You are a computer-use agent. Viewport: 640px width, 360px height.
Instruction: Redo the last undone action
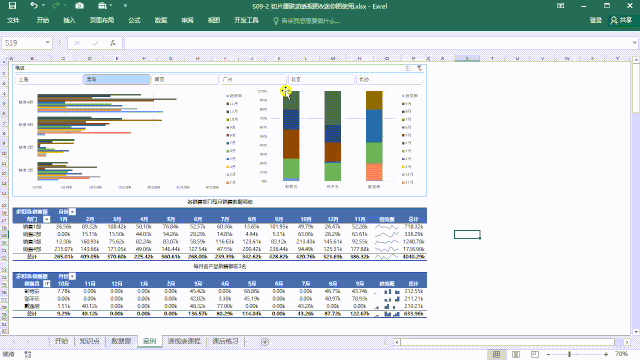tap(56, 6)
